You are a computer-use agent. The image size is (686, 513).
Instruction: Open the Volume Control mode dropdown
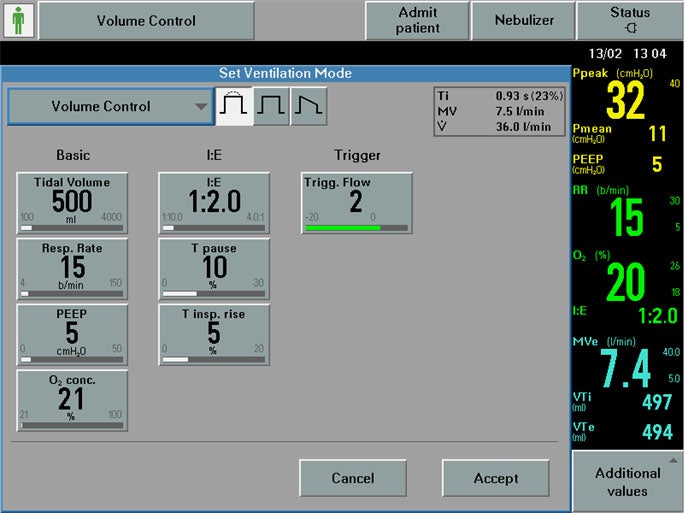pyautogui.click(x=109, y=107)
